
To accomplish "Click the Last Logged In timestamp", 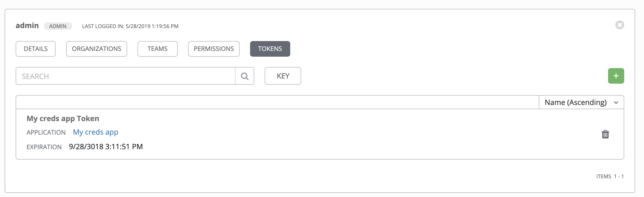I will click(x=130, y=26).
